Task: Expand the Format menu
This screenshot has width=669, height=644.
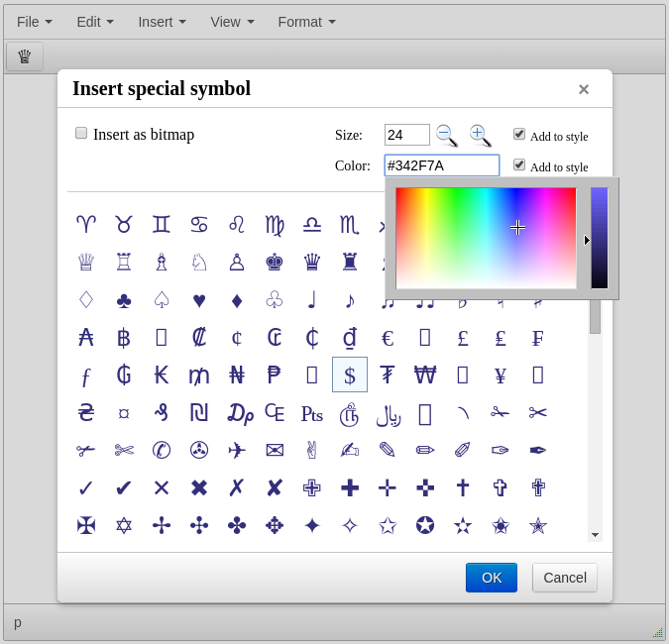Action: click(x=306, y=22)
